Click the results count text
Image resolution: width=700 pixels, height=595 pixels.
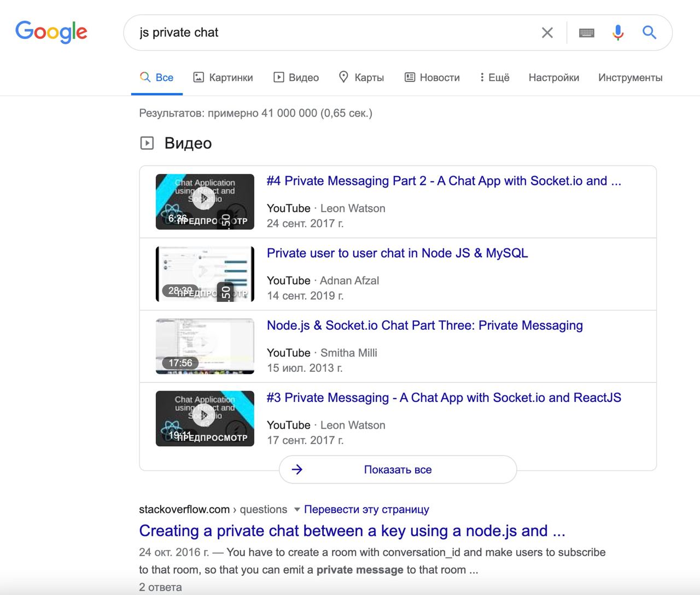(x=255, y=113)
